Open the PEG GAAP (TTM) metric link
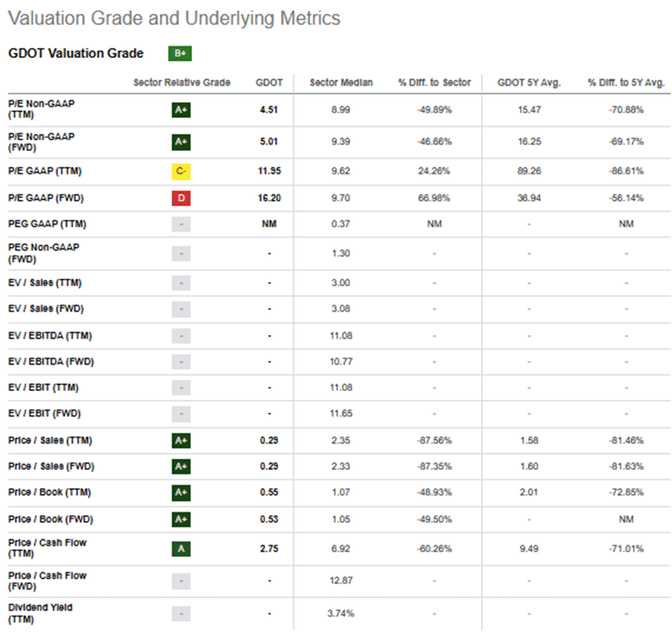This screenshot has width=672, height=632. 47,224
